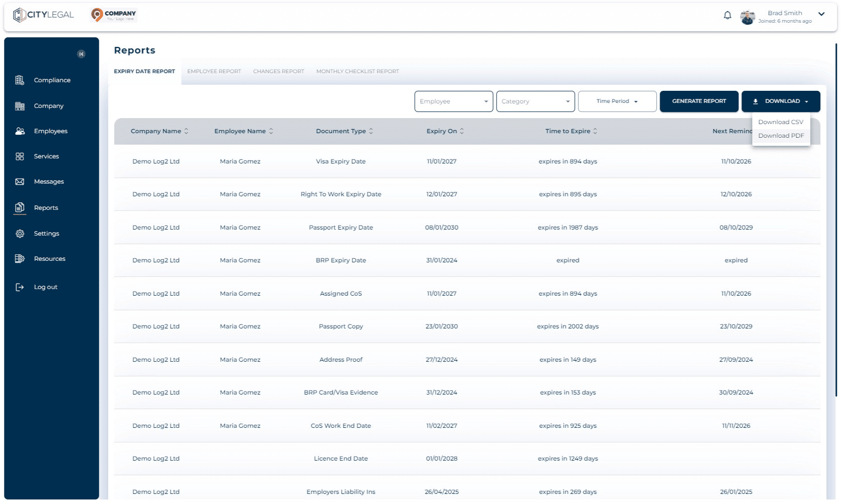Click the 30/09/2024 reminder date
The width and height of the screenshot is (841, 504).
click(x=736, y=393)
